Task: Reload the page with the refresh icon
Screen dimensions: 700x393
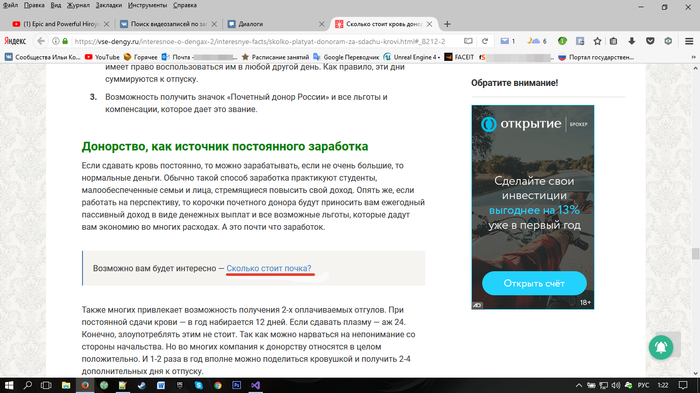Action: coord(485,41)
